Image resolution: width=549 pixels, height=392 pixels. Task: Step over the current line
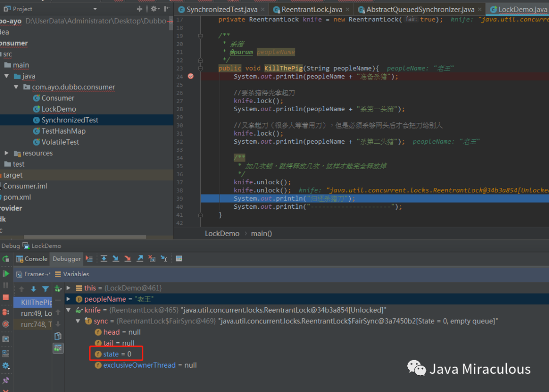(104, 259)
